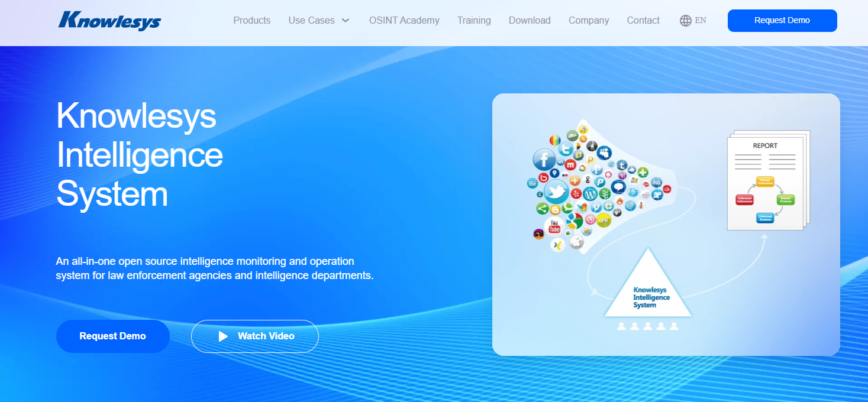Click the Knowlesys logo

(110, 20)
